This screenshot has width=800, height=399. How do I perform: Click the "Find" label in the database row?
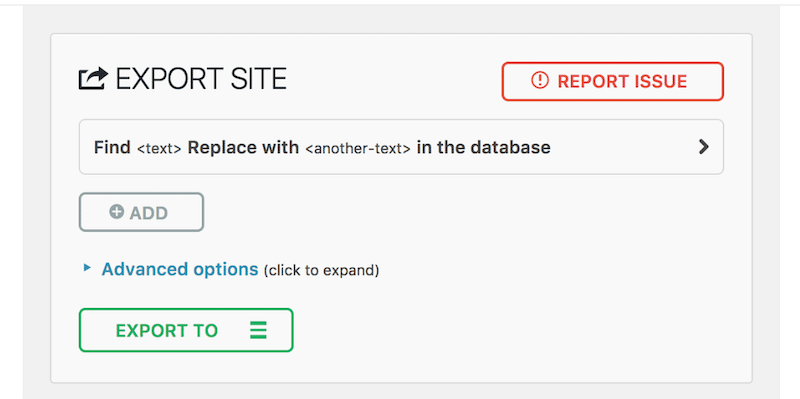pos(112,147)
